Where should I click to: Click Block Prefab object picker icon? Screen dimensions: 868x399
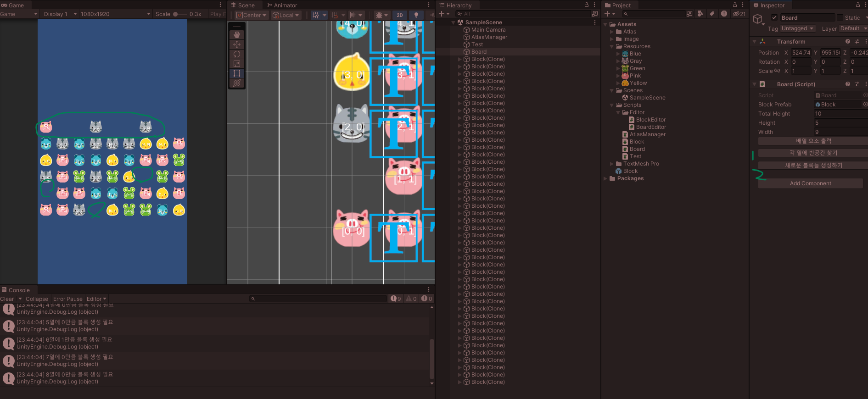coord(865,104)
